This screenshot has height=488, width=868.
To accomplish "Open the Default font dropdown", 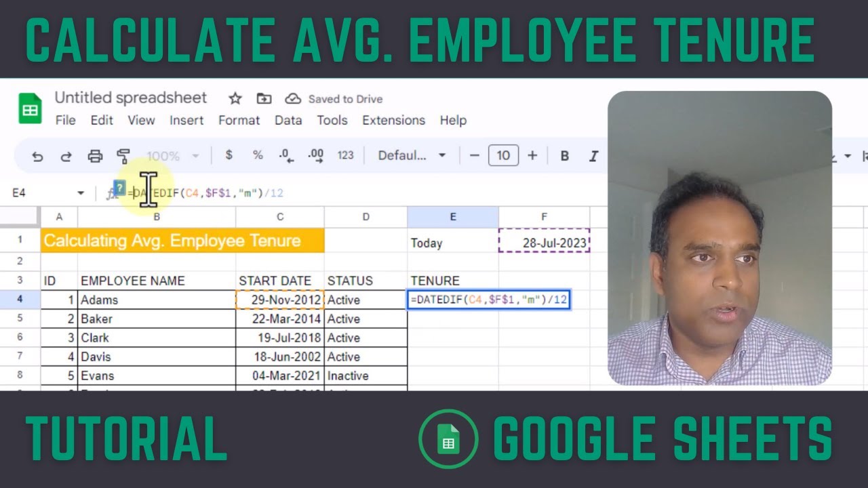I will click(x=412, y=155).
